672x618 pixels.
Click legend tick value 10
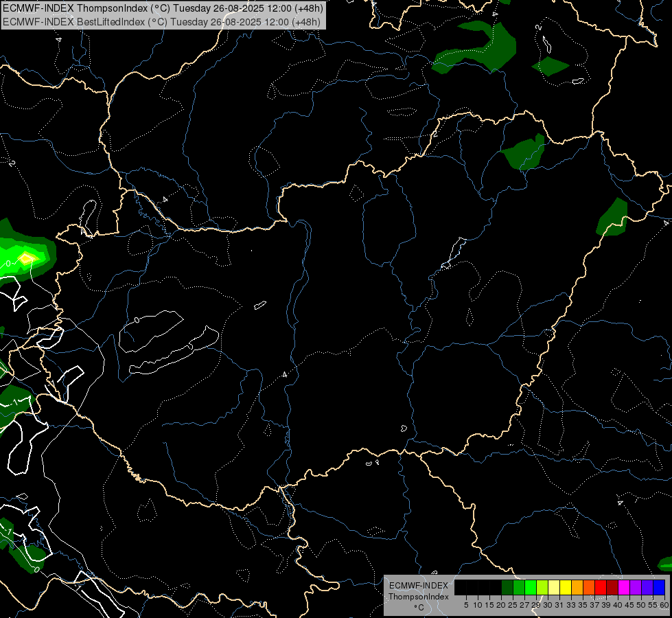pos(478,605)
